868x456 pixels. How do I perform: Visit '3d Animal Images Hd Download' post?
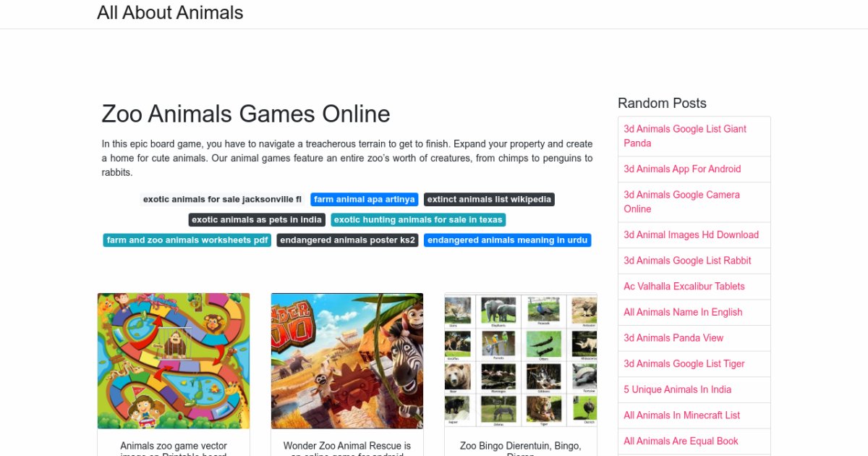click(x=692, y=235)
